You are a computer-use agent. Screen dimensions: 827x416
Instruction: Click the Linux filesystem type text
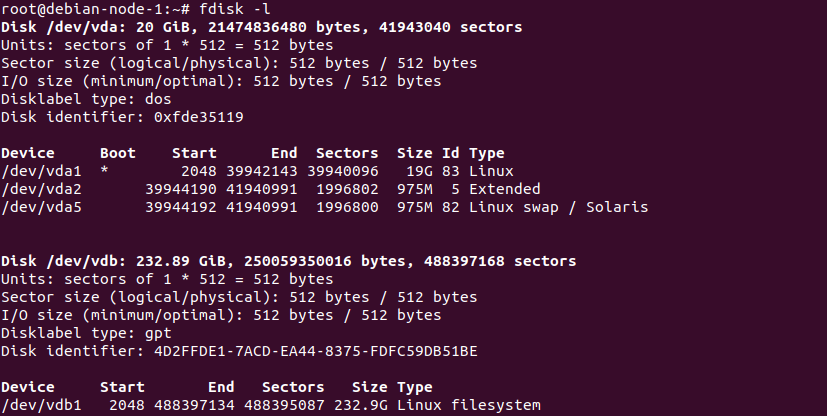click(x=468, y=405)
